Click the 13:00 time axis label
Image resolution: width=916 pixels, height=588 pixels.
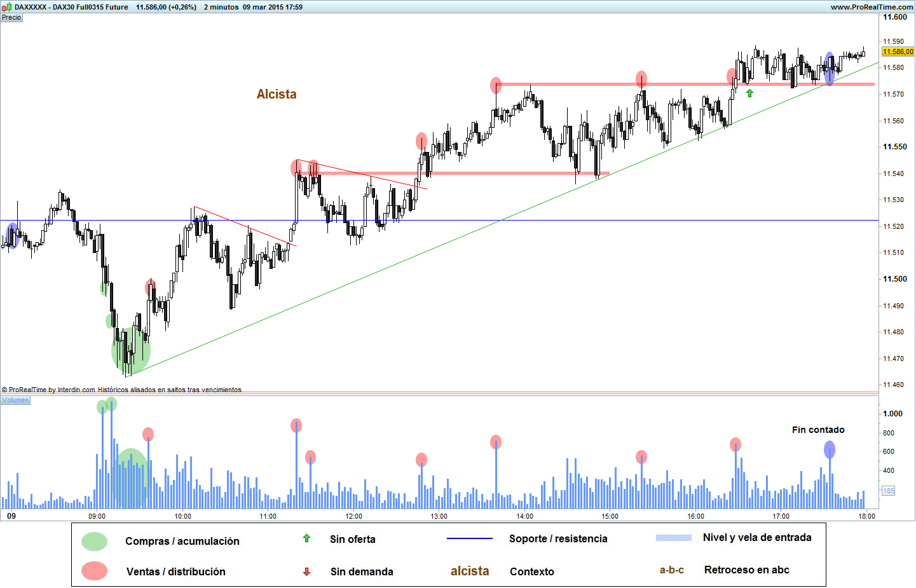439,516
